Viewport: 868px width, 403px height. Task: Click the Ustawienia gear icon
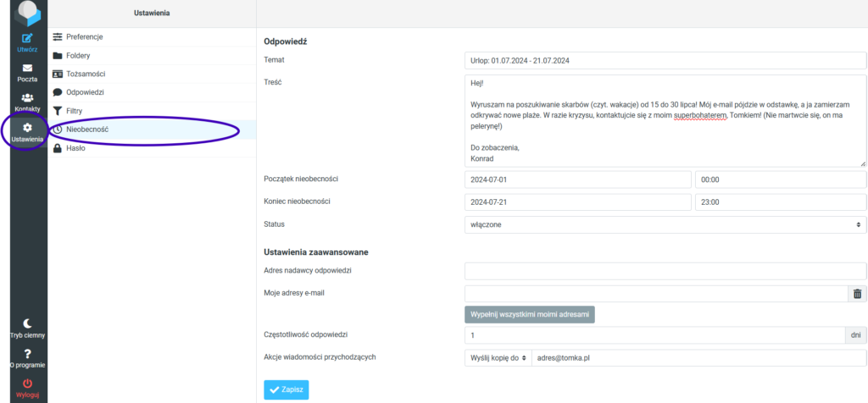27,128
